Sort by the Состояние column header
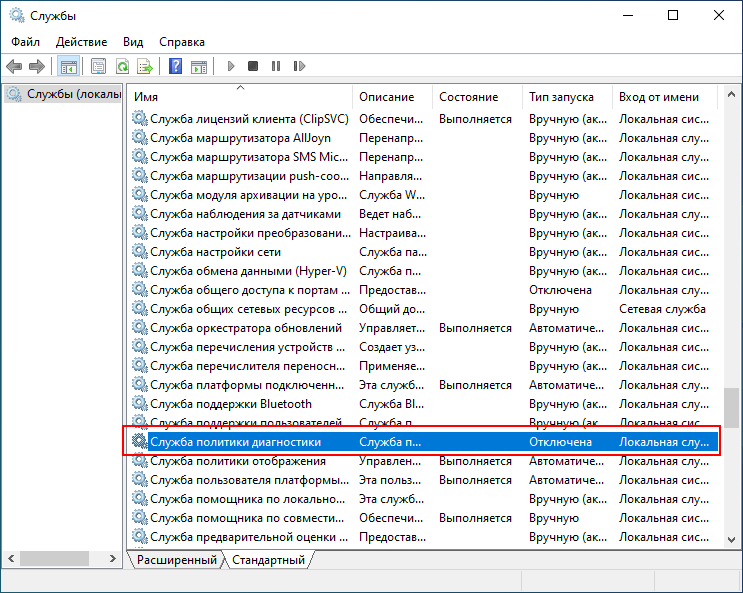This screenshot has height=593, width=743. tap(477, 97)
